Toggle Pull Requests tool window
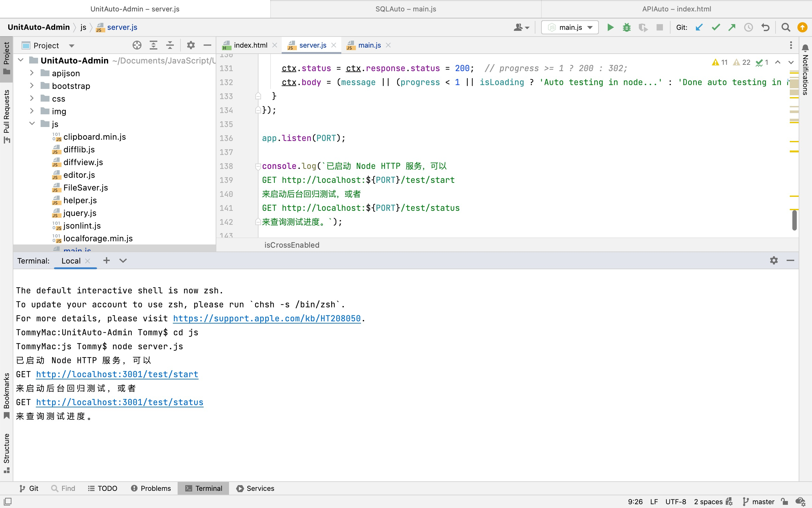The width and height of the screenshot is (812, 508). click(6, 116)
